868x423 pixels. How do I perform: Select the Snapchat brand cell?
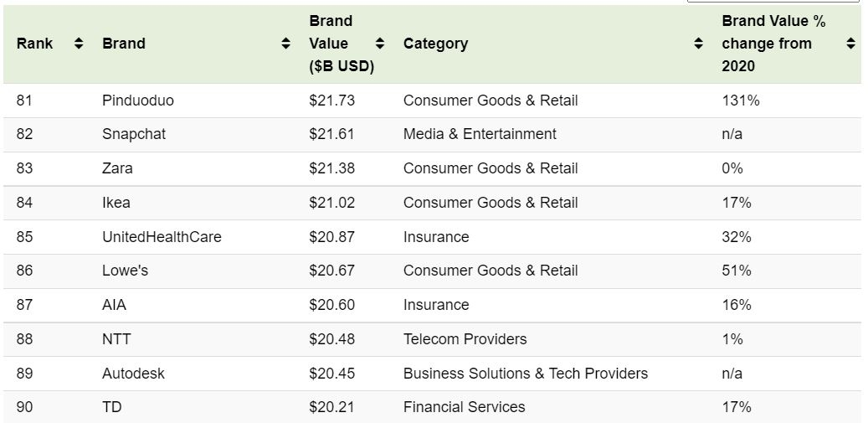pyautogui.click(x=134, y=134)
